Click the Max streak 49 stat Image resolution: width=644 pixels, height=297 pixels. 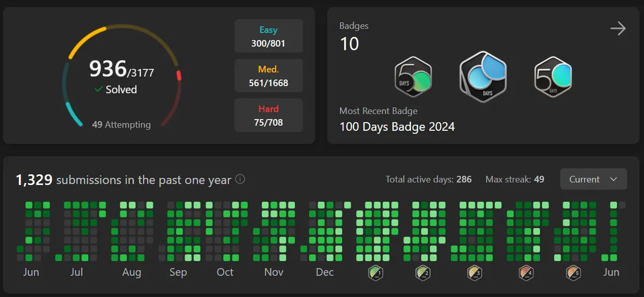pyautogui.click(x=515, y=179)
